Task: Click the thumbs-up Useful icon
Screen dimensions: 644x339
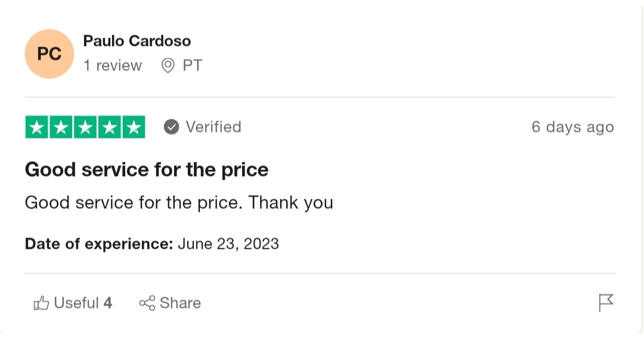Action: [41, 303]
